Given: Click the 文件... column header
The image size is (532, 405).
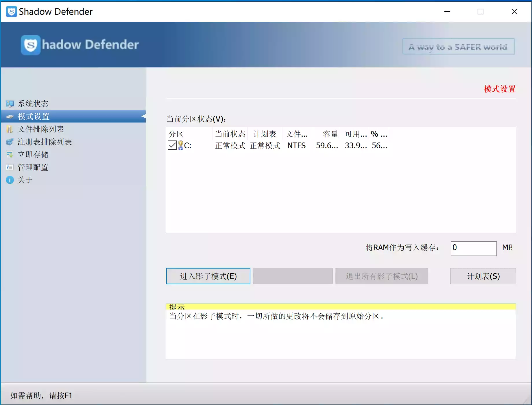Looking at the screenshot, I should click(297, 134).
